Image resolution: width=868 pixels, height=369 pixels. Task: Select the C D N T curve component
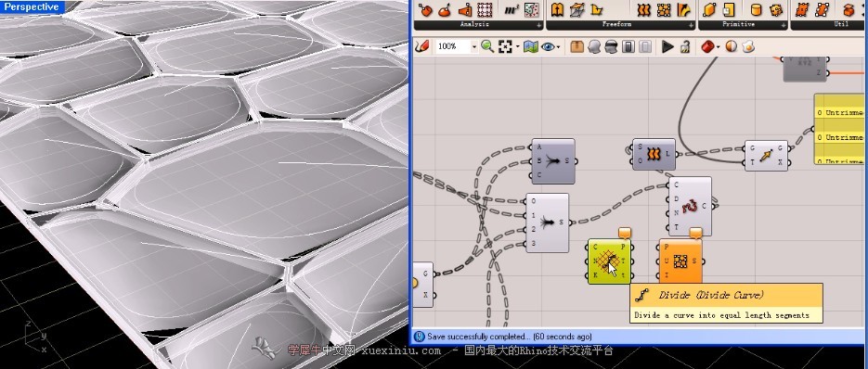690,207
